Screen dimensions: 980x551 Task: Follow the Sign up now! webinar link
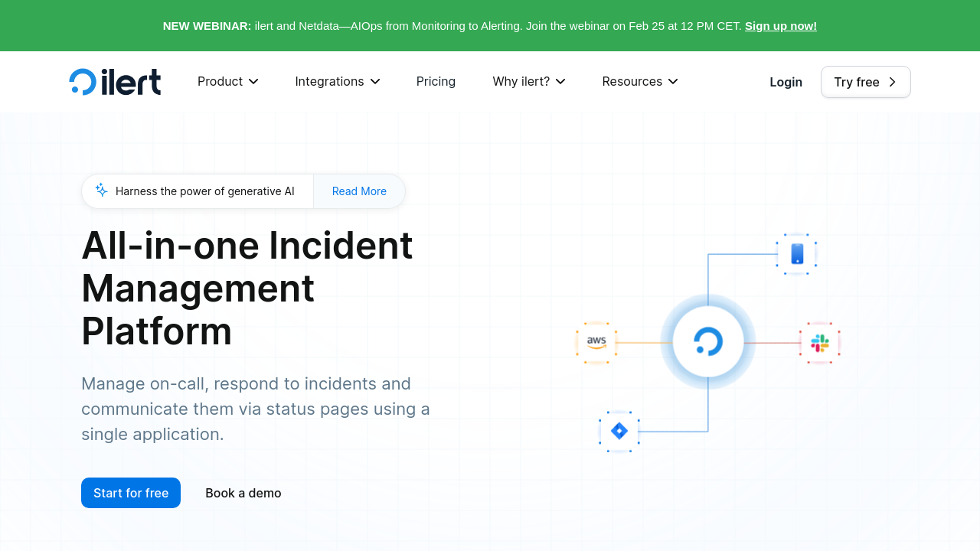pos(780,26)
